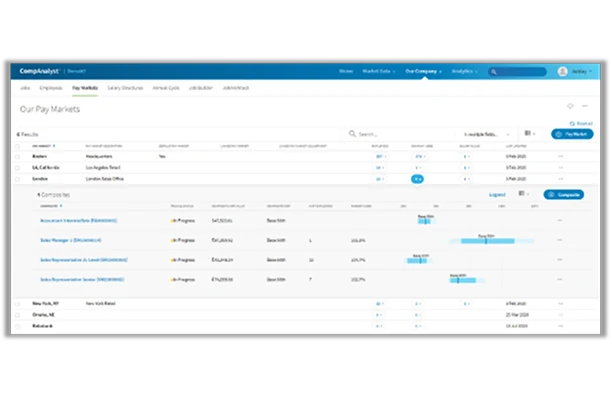Tick the checkbox for Boston row
Viewport: 612px width, 397px height.
point(17,157)
